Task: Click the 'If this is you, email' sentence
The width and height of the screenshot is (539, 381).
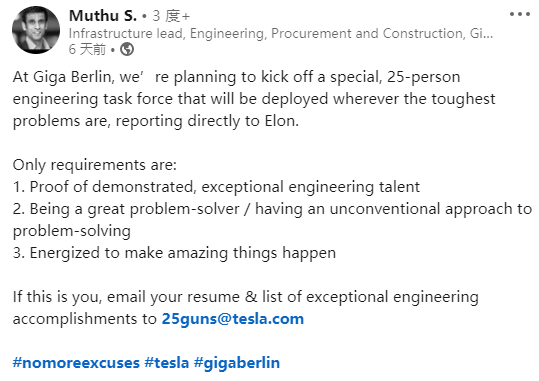Action: coord(245,308)
